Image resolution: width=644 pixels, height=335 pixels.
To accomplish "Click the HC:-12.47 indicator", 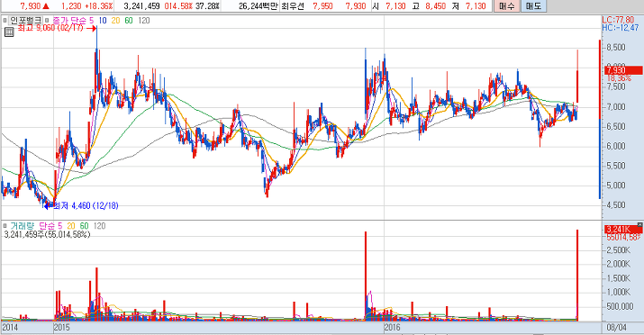I will point(621,28).
